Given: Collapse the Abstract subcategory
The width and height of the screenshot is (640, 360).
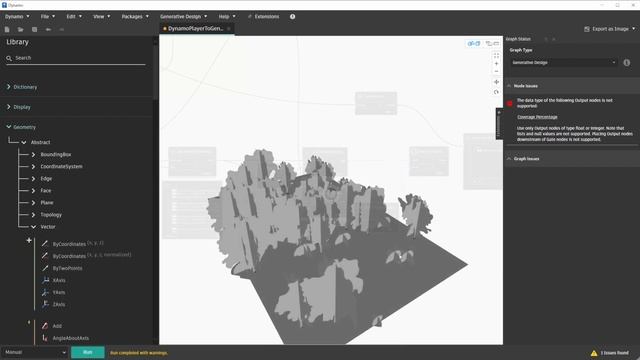Looking at the screenshot, I should 24,142.
